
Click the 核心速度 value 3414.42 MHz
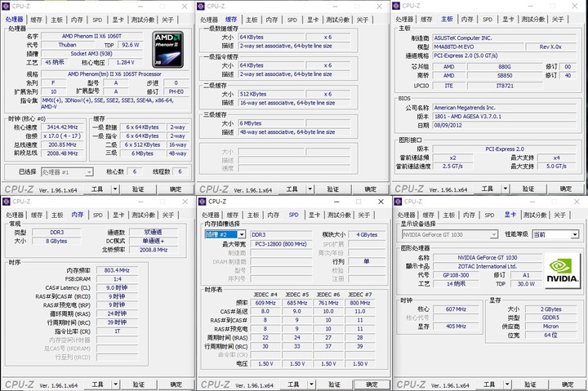(x=62, y=127)
